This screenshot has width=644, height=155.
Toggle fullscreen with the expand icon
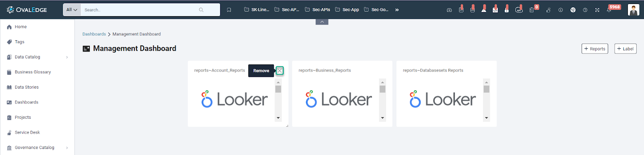(x=597, y=10)
